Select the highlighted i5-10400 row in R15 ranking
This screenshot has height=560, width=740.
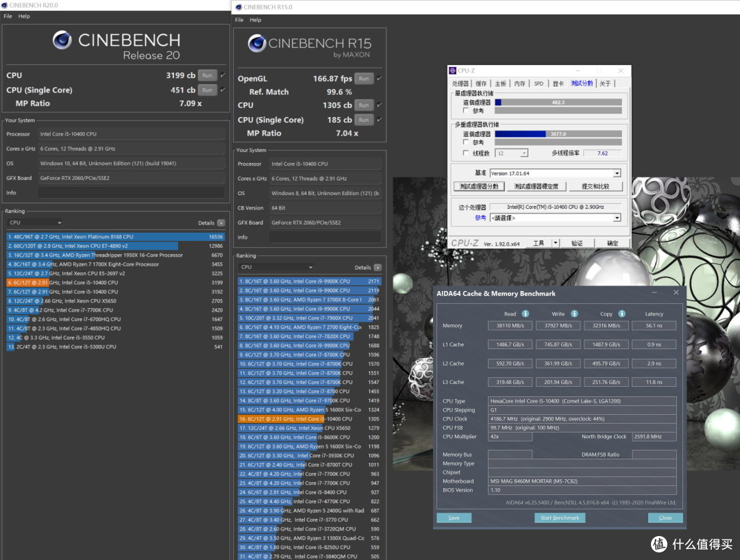pyautogui.click(x=310, y=418)
